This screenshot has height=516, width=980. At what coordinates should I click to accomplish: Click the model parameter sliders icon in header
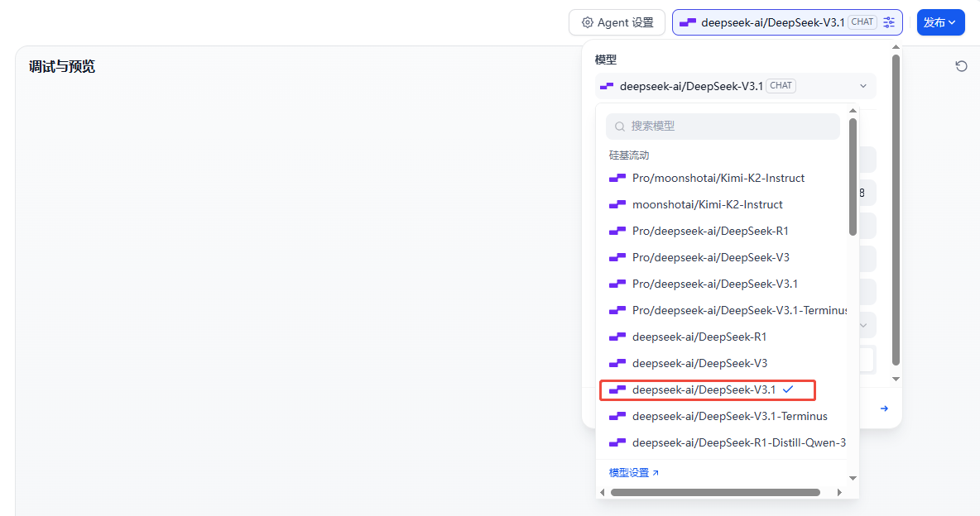click(x=889, y=22)
